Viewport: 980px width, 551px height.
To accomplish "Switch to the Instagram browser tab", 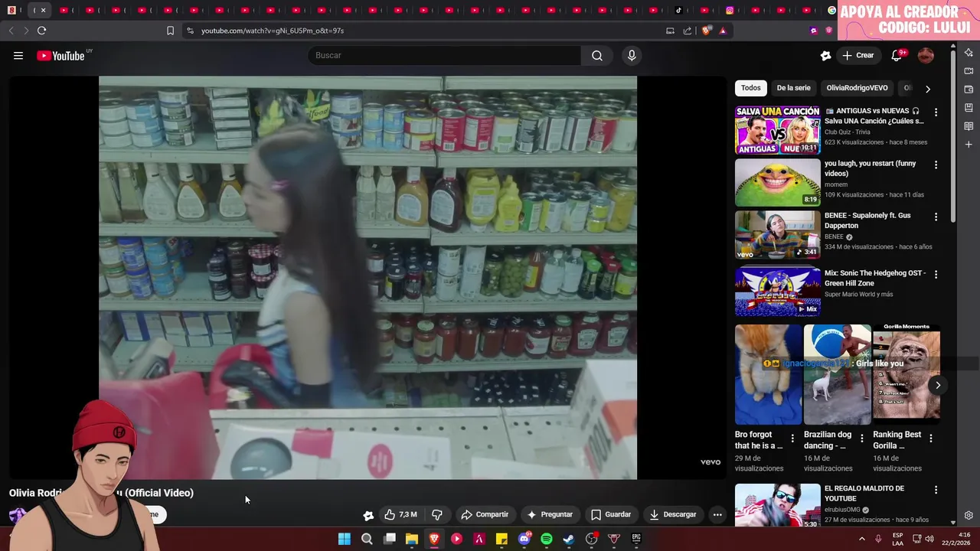I will click(730, 10).
